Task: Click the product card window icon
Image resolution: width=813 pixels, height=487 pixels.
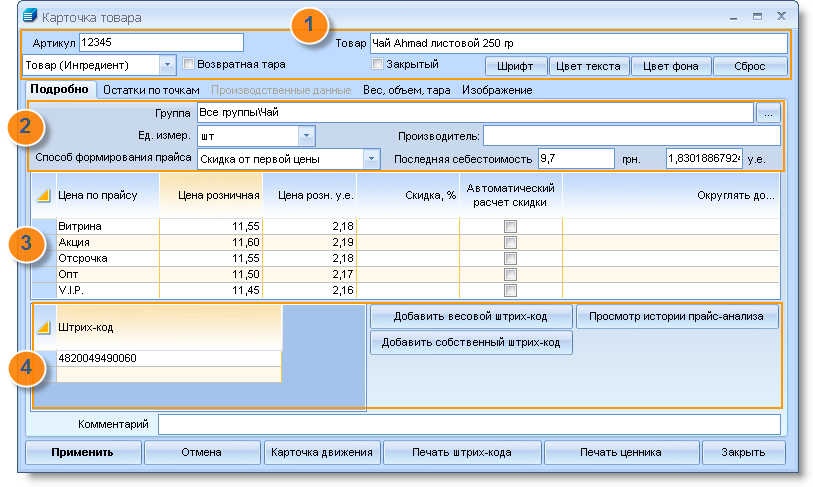Action: (30, 16)
